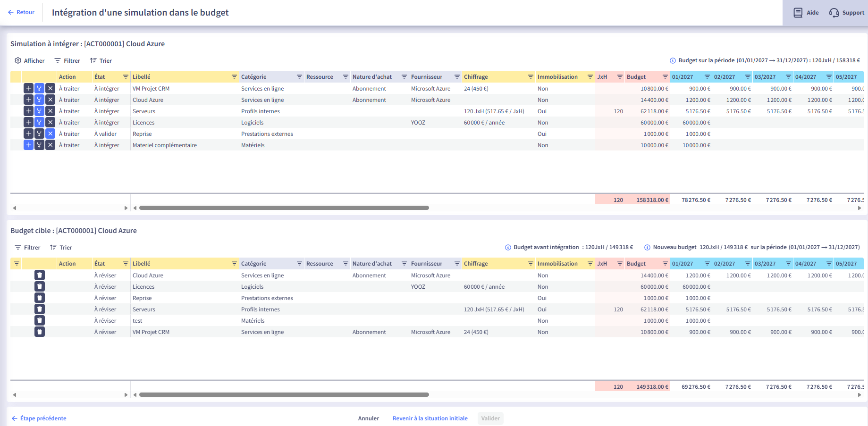Image resolution: width=868 pixels, height=426 pixels.
Task: Open Afficher display options
Action: point(29,60)
